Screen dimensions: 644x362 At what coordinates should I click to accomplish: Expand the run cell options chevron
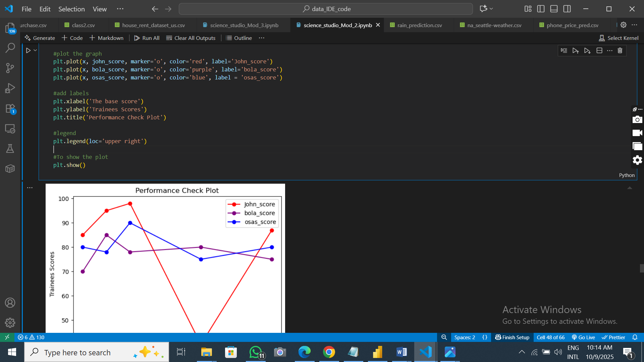pyautogui.click(x=35, y=50)
